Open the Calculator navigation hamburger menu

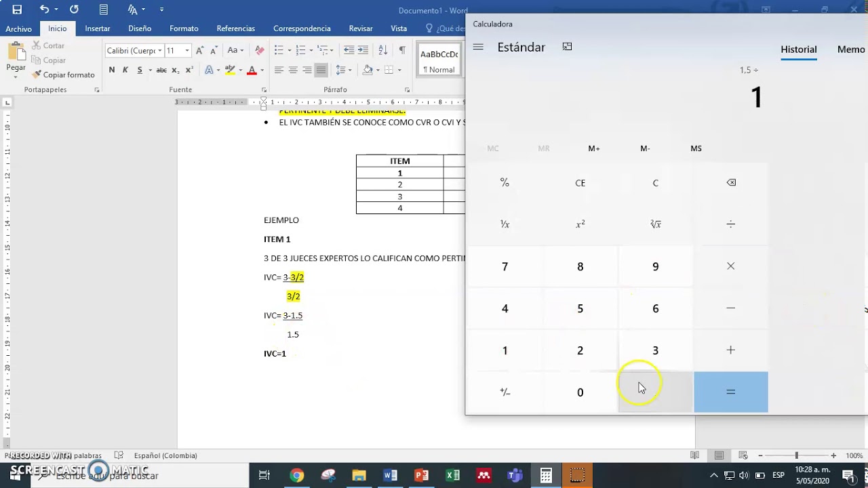(478, 47)
